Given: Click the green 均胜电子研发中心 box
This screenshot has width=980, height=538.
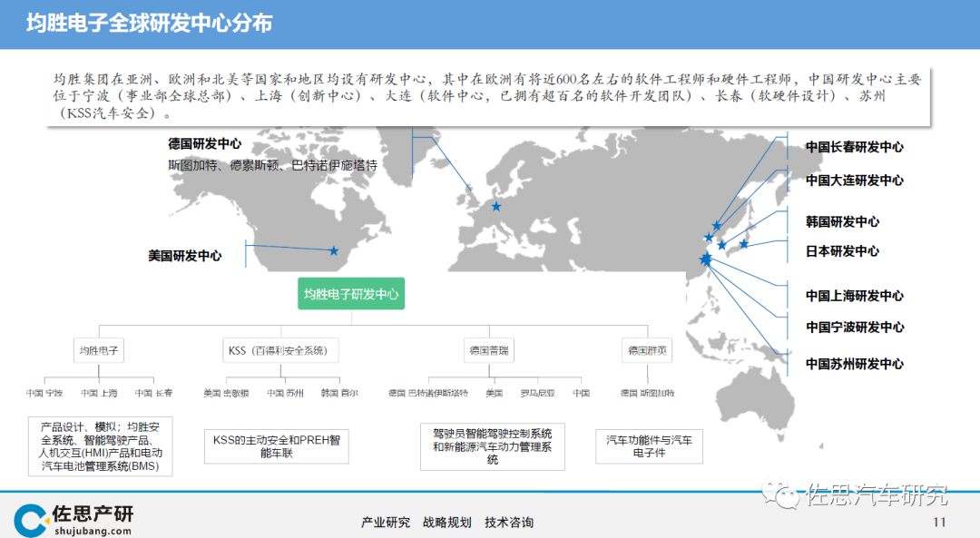Looking at the screenshot, I should tap(351, 294).
